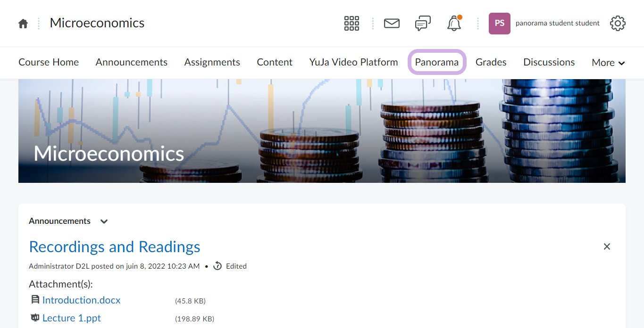Click the PS profile avatar

[499, 23]
